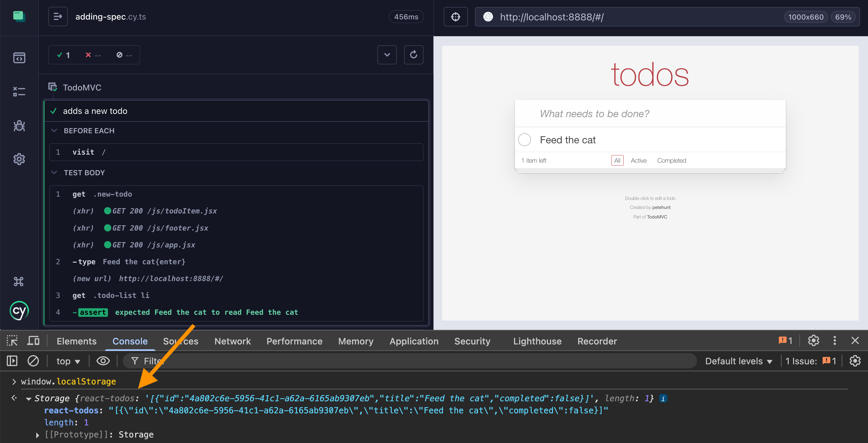Switch to the Elements tab
Viewport: 868px width, 443px height.
point(76,341)
